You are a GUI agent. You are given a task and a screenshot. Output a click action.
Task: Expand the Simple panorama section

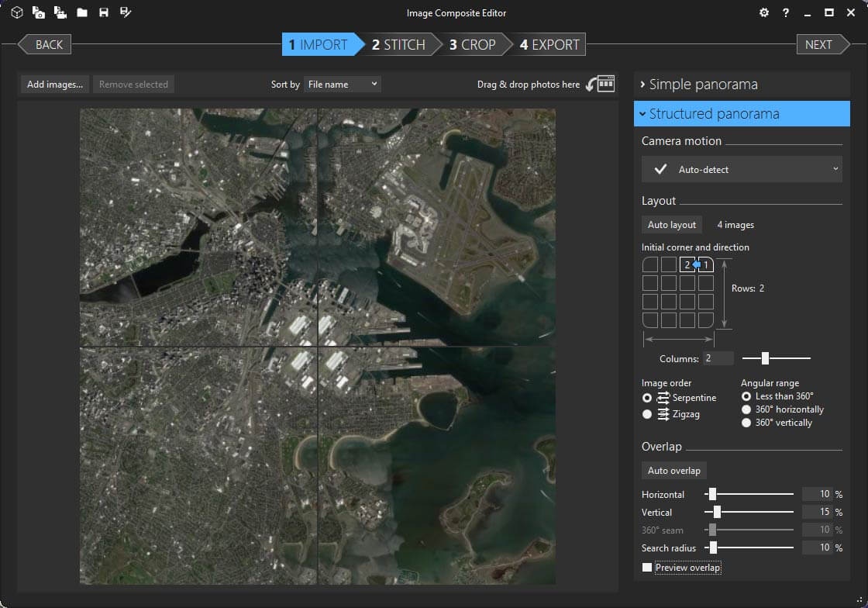742,85
